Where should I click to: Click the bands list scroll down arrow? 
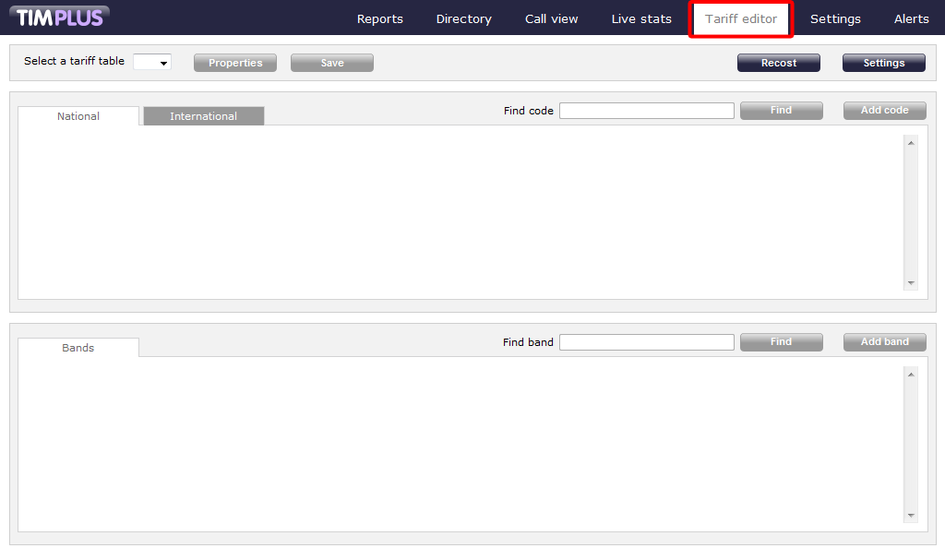(911, 516)
